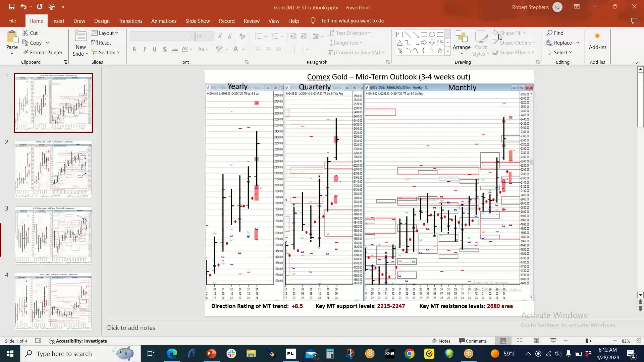Justify the text
644x362 pixels.
pyautogui.click(x=288, y=49)
